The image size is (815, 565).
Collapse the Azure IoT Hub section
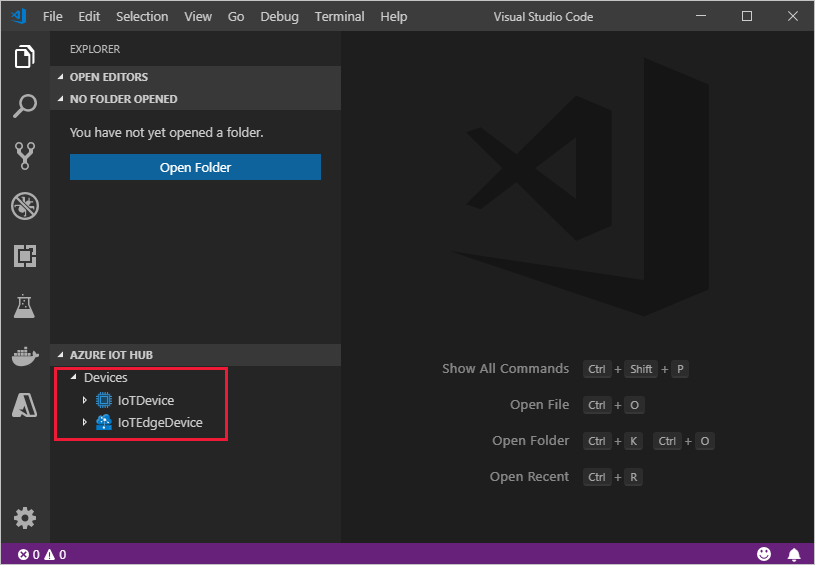tap(110, 355)
